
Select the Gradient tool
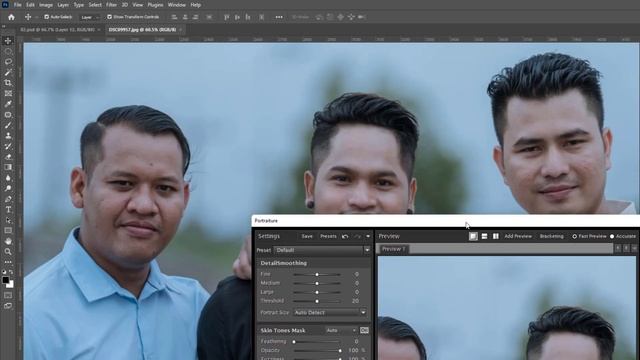[x=8, y=167]
